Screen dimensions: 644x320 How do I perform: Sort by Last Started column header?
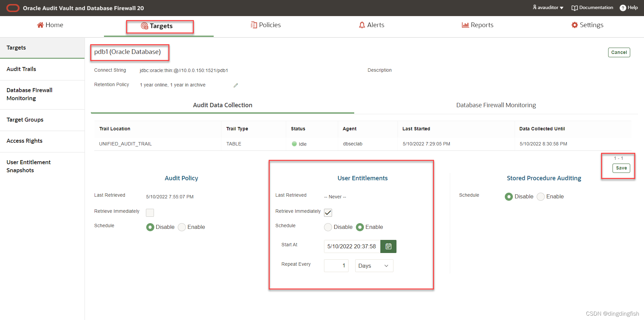tap(416, 129)
